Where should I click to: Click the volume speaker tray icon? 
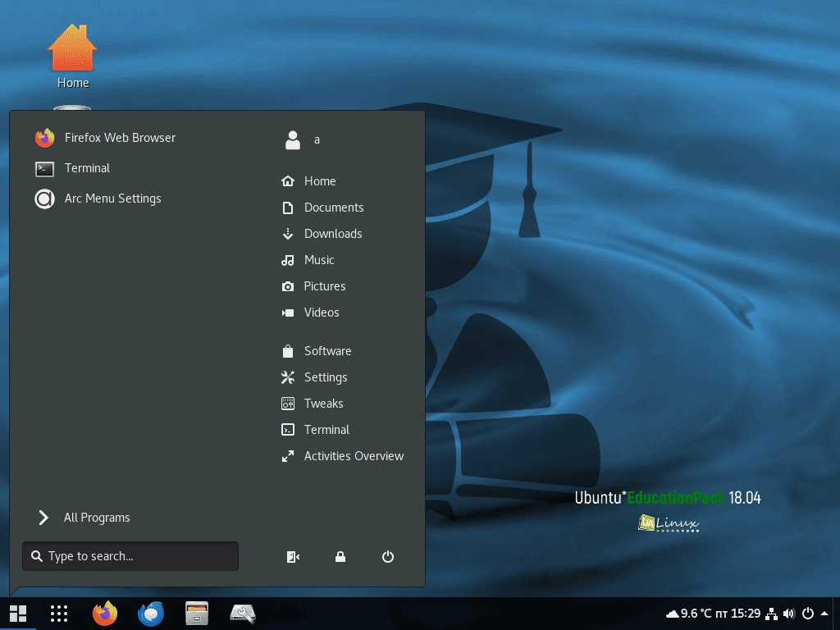789,614
